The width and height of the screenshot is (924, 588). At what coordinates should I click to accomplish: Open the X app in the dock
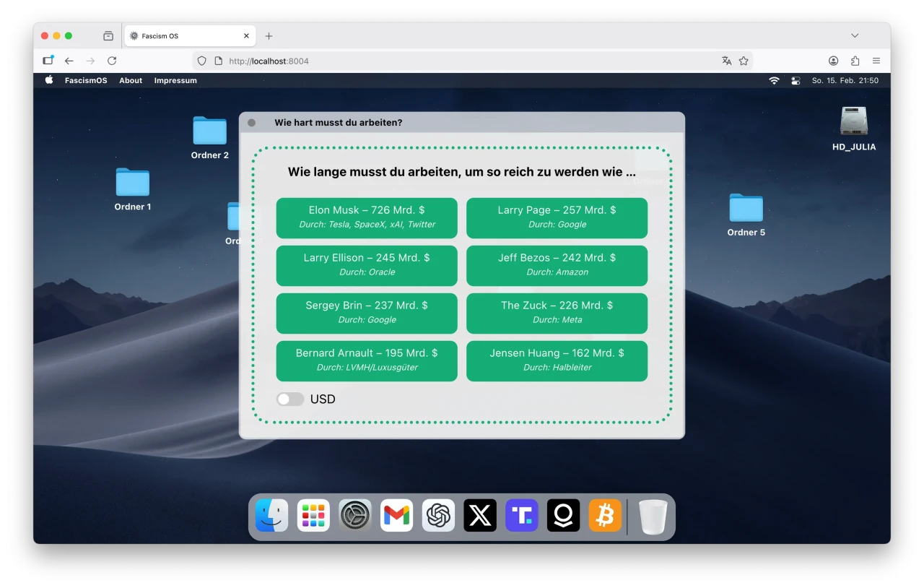[x=480, y=516]
